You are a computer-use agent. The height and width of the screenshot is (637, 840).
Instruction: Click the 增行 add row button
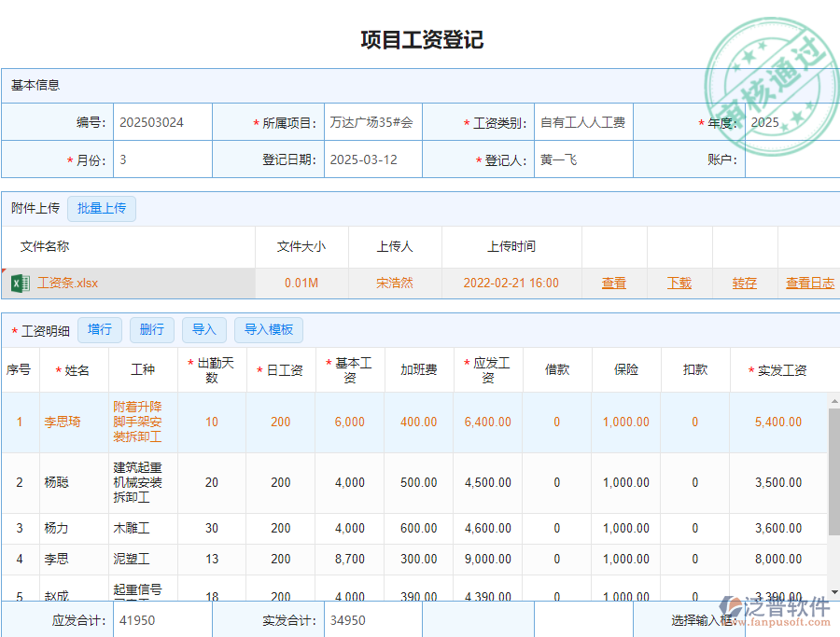(100, 330)
